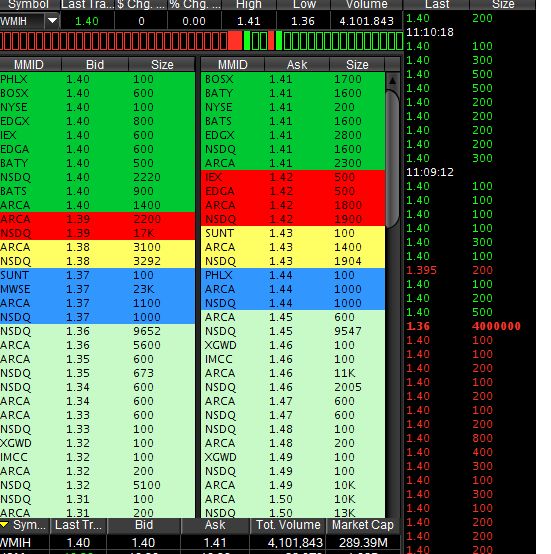Select the NSDQ 1.42 ask with size 1900
Image resolution: width=551 pixels, height=554 pixels.
point(293,219)
